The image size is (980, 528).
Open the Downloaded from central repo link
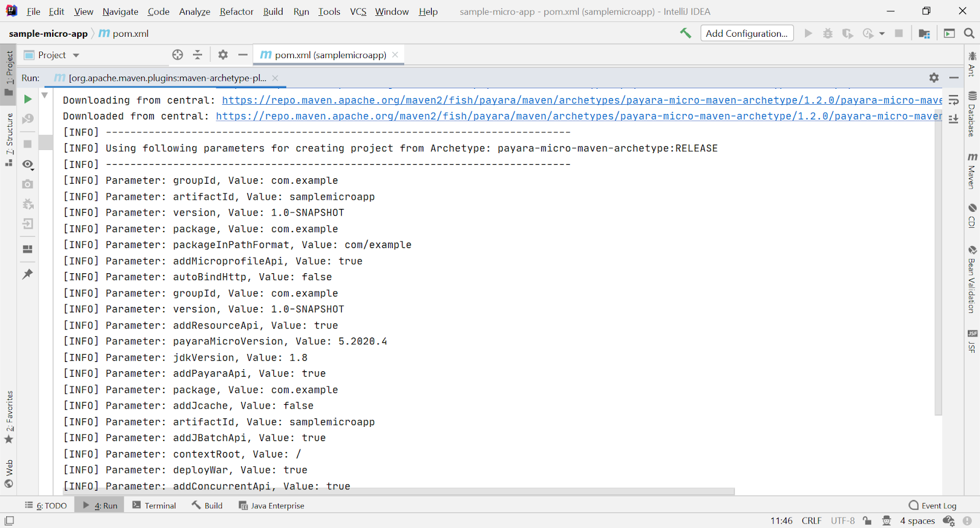(579, 116)
